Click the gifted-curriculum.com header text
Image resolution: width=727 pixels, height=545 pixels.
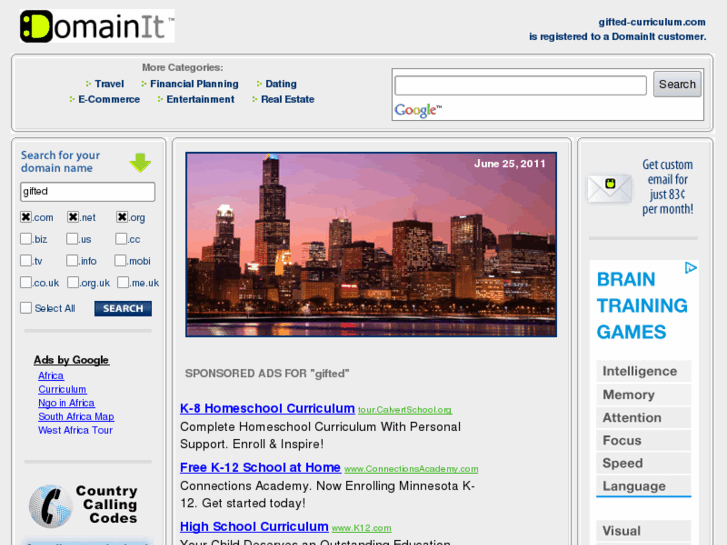tap(652, 22)
